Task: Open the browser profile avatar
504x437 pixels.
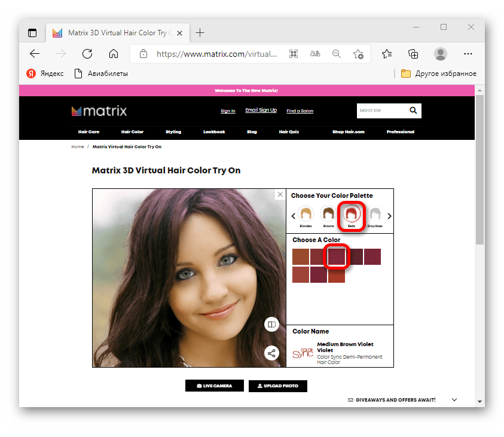Action: tap(441, 54)
